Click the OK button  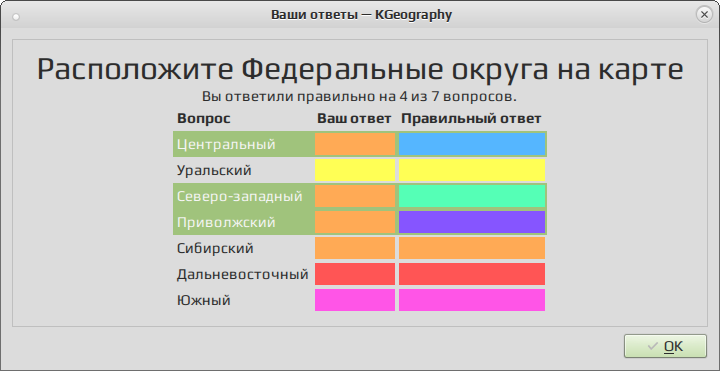665,346
